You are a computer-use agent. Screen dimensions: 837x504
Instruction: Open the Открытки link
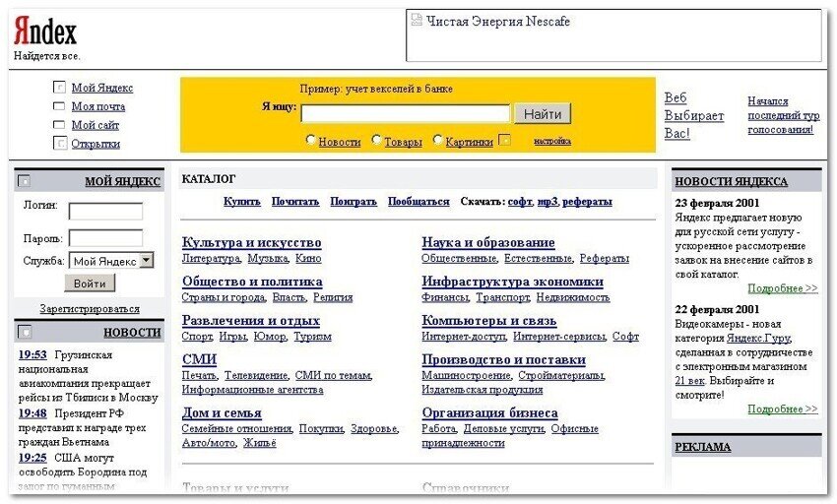tap(96, 144)
